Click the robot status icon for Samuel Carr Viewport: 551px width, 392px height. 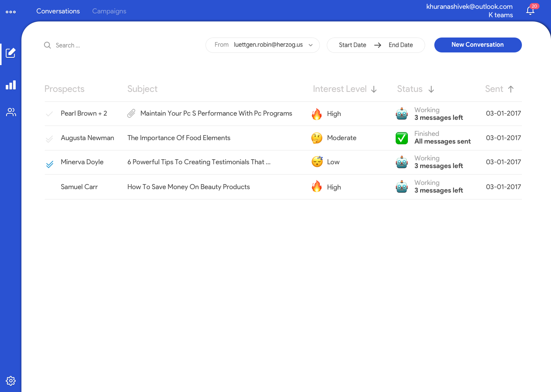coord(402,187)
